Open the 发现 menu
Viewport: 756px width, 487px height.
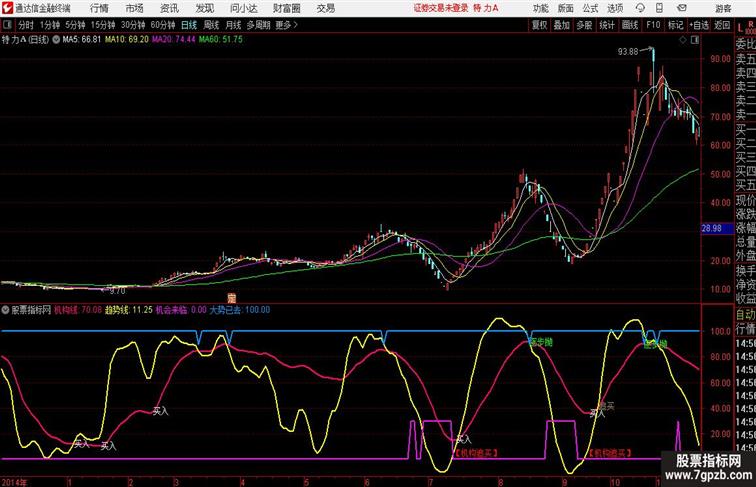[x=204, y=8]
